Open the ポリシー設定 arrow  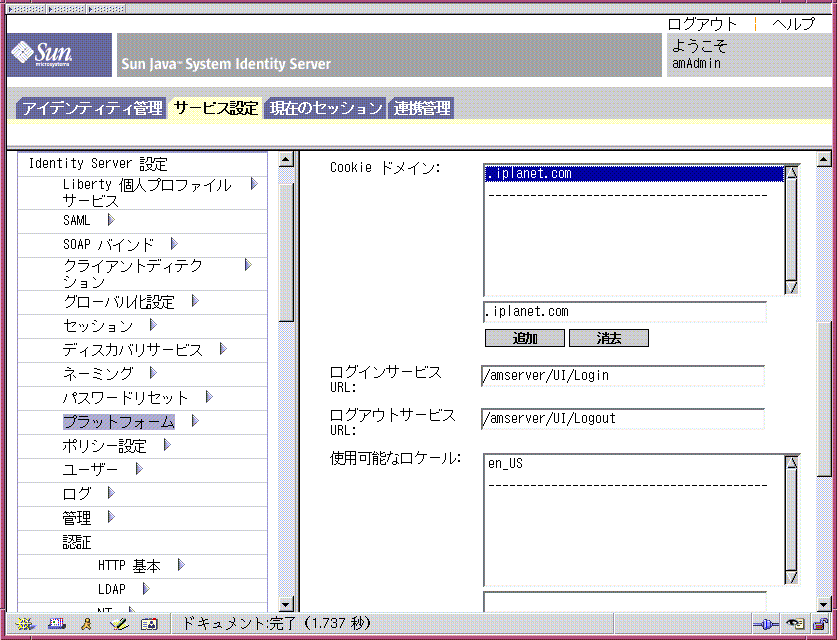click(x=167, y=445)
